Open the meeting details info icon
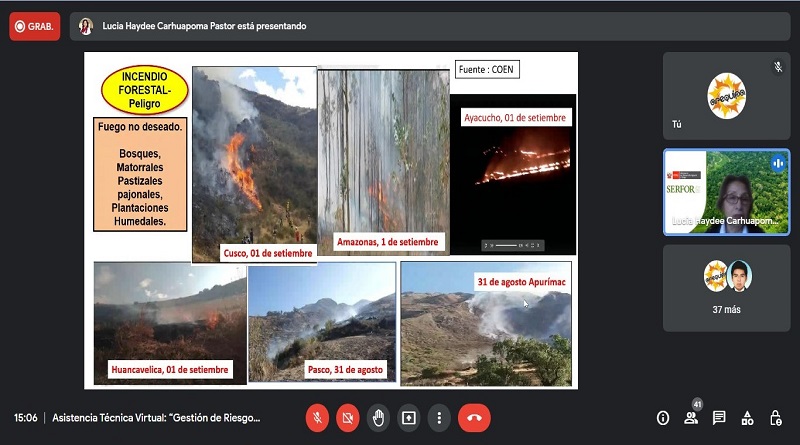800x445 pixels. (663, 418)
